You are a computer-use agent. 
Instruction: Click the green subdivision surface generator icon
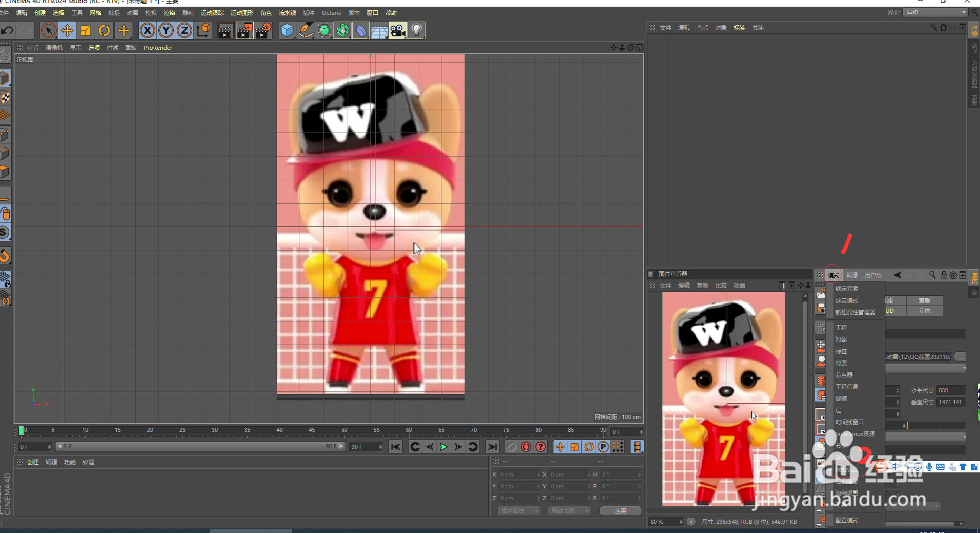[324, 31]
